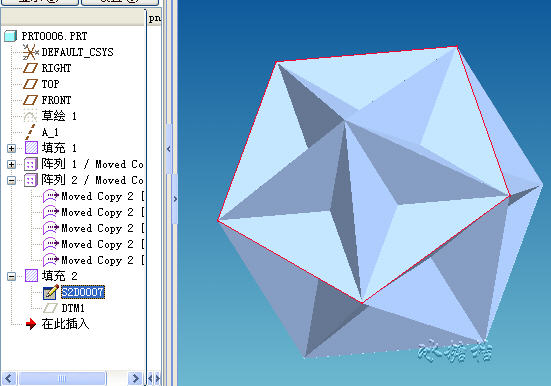Select 阵列 1 / Moved Co label

[x=92, y=164]
